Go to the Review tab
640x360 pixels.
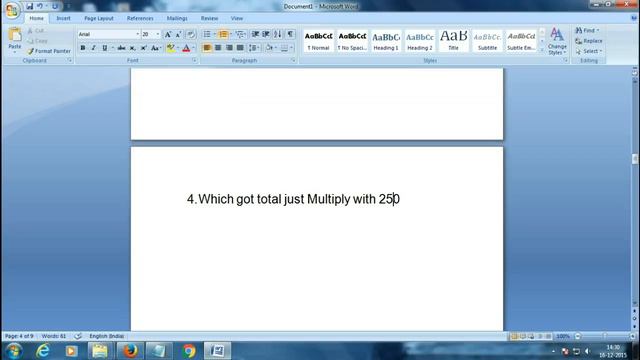tap(209, 18)
